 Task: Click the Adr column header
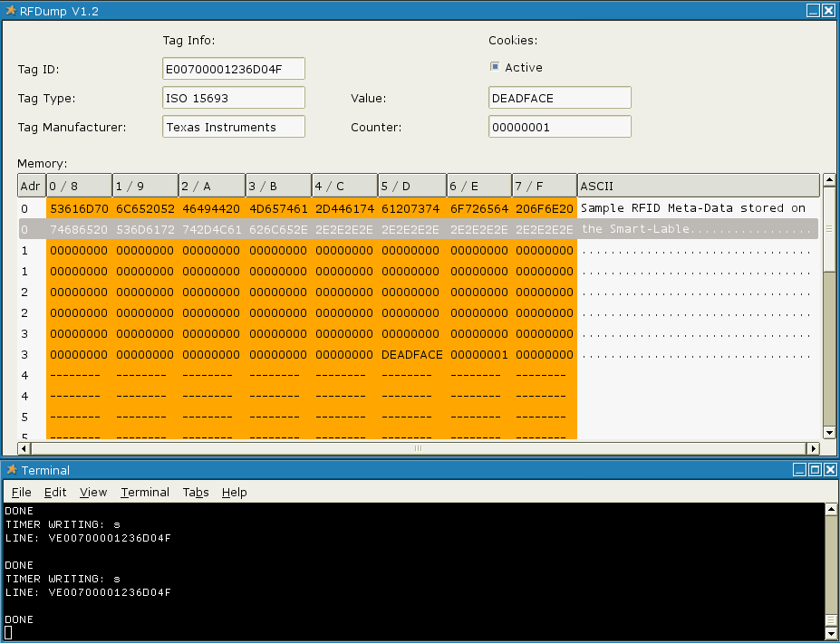[x=32, y=186]
